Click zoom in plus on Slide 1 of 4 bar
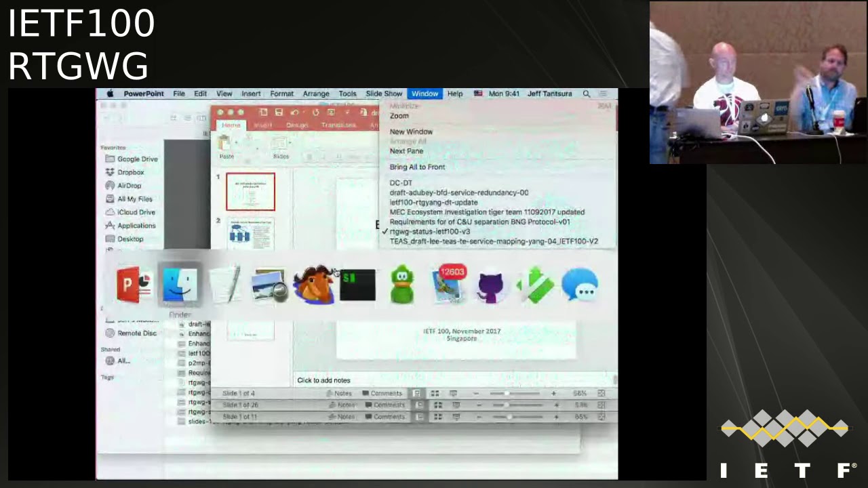868x488 pixels. (553, 393)
